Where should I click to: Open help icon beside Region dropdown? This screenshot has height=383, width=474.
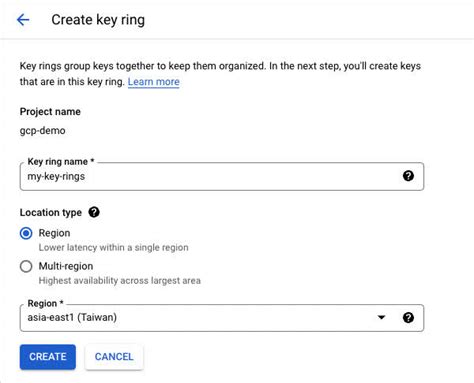tap(408, 317)
